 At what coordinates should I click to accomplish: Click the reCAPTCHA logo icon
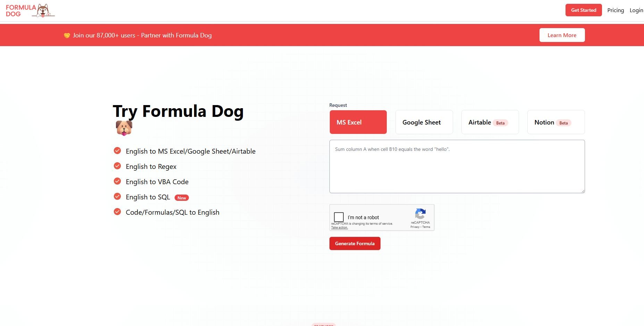420,214
